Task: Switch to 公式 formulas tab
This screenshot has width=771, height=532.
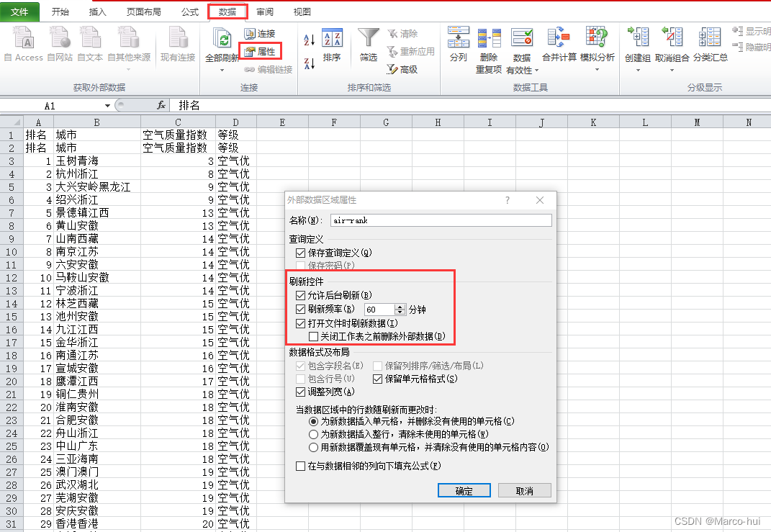Action: tap(190, 12)
